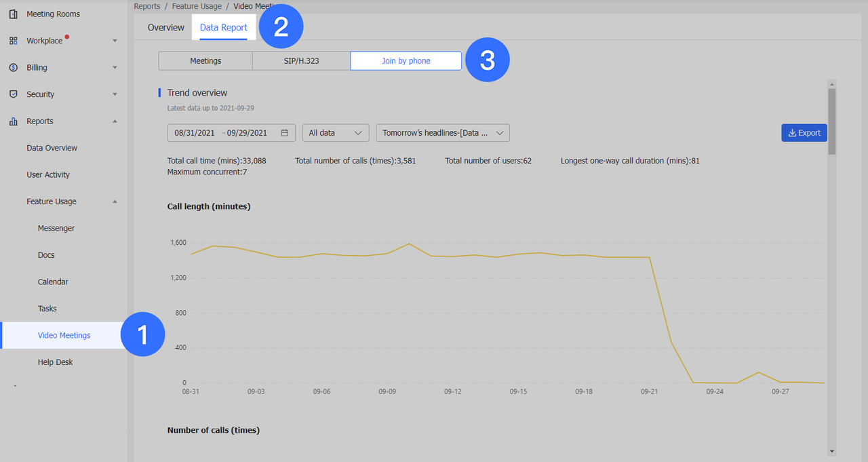Expand the Billing menu arrow
Image resolution: width=868 pixels, height=462 pixels.
pos(115,67)
